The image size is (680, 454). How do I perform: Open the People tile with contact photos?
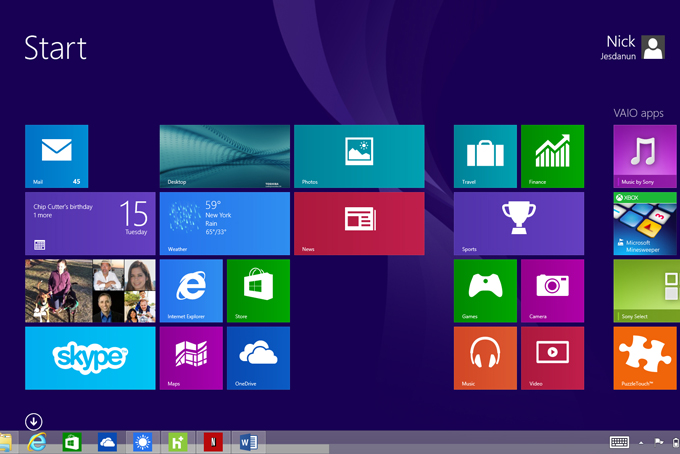point(90,291)
